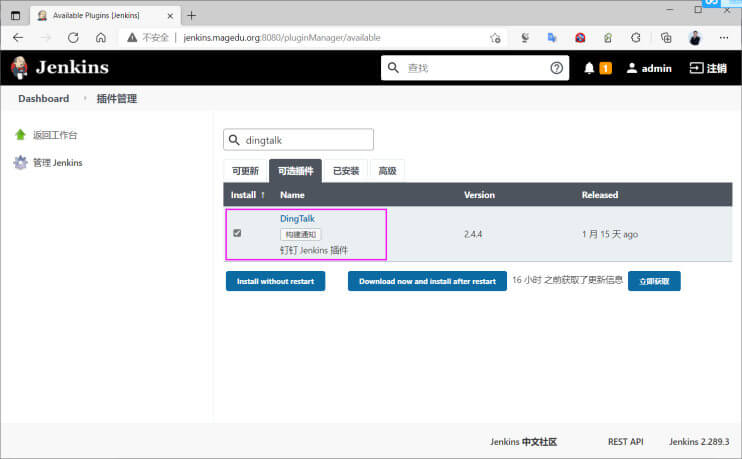The width and height of the screenshot is (742, 459).
Task: Click the dingtalk plugin filter field
Action: (298, 140)
